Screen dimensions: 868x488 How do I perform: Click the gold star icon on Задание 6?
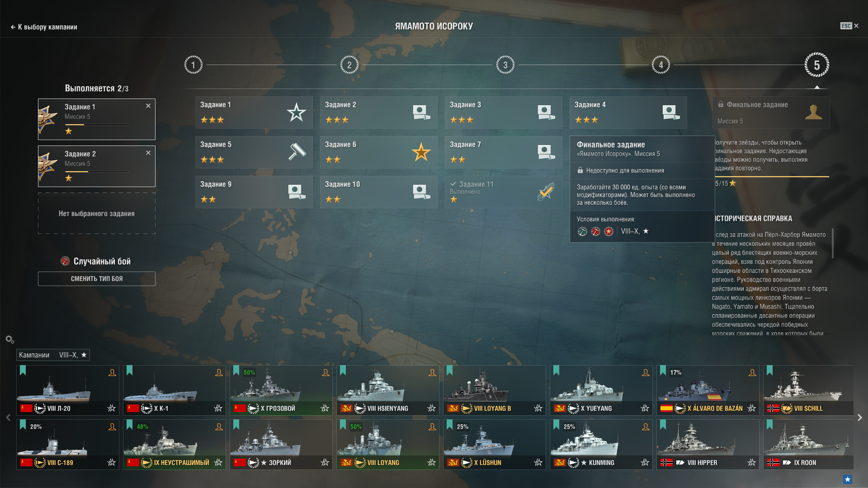coord(421,152)
